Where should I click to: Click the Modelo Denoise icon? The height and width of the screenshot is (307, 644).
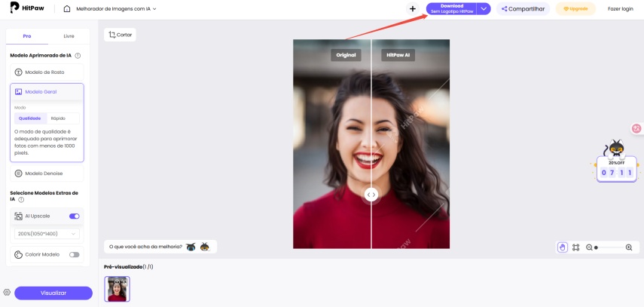coord(18,173)
